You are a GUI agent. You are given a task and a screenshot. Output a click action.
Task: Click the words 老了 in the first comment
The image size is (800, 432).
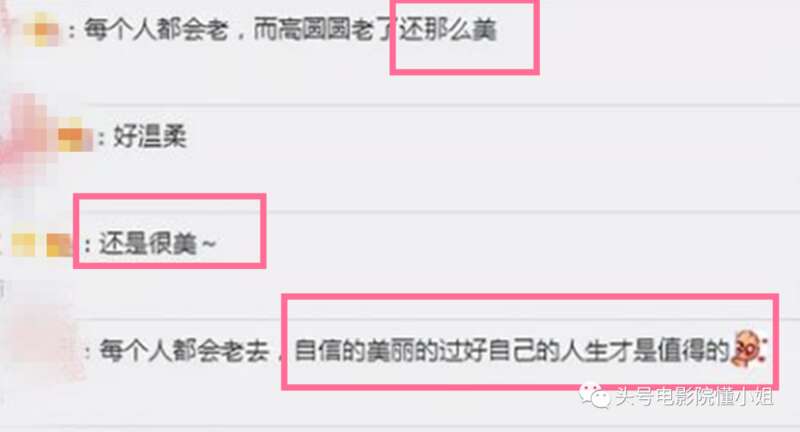(x=375, y=30)
